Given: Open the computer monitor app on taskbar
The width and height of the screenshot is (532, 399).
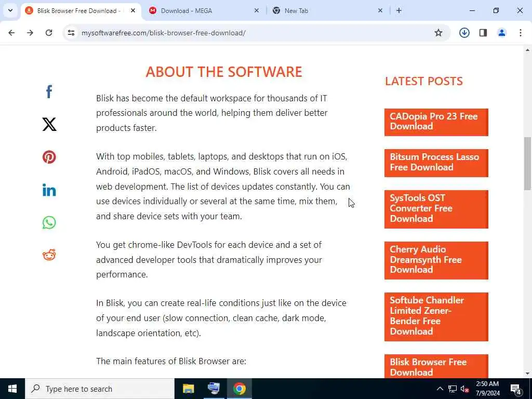Looking at the screenshot, I should tap(214, 389).
